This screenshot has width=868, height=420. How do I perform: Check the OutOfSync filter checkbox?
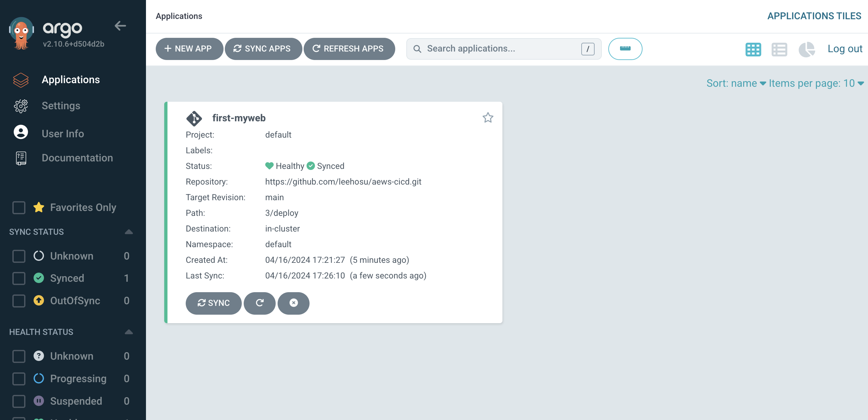coord(19,301)
